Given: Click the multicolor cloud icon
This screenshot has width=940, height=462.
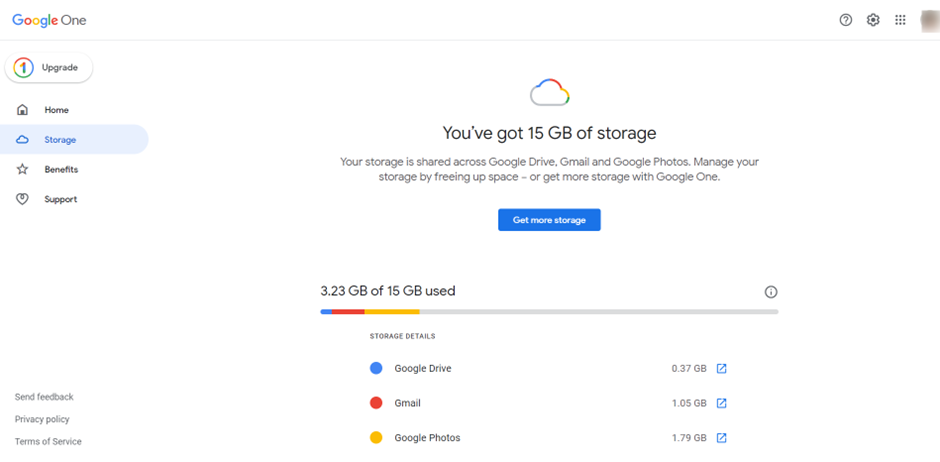Looking at the screenshot, I should 549,94.
